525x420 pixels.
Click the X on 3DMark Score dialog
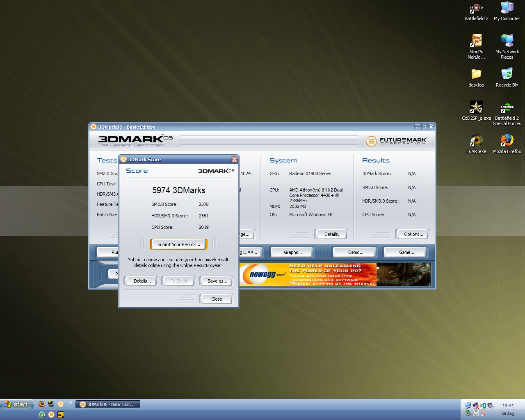click(234, 160)
